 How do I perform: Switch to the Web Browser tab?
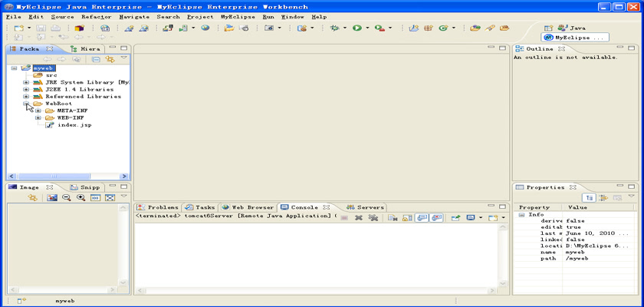[248, 207]
